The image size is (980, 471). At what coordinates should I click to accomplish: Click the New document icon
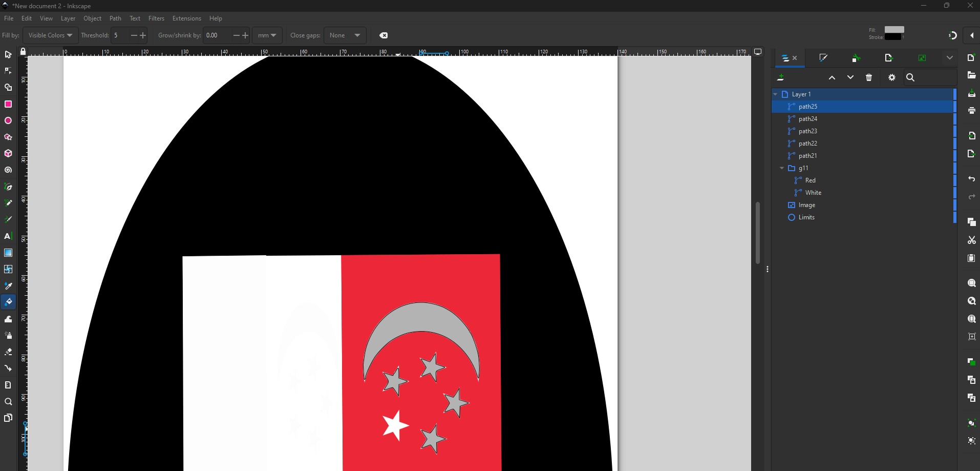pyautogui.click(x=971, y=58)
